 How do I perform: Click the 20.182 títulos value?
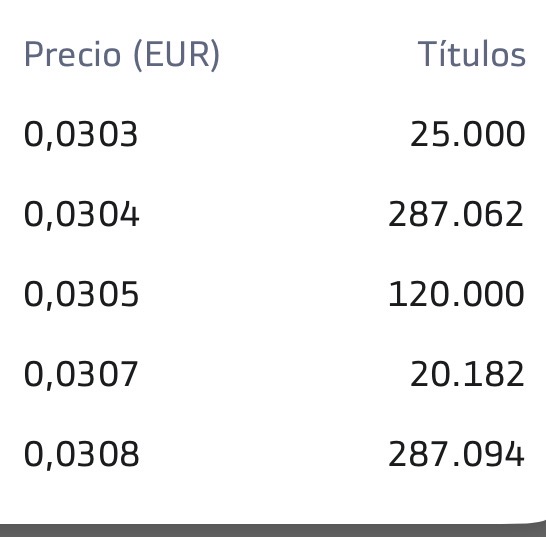(467, 374)
